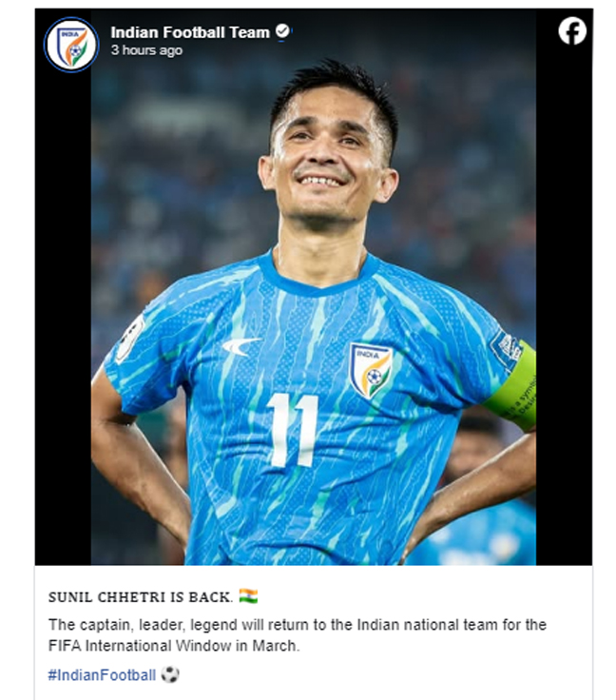
Task: Click the verified badge beside page name
Action: point(282,31)
